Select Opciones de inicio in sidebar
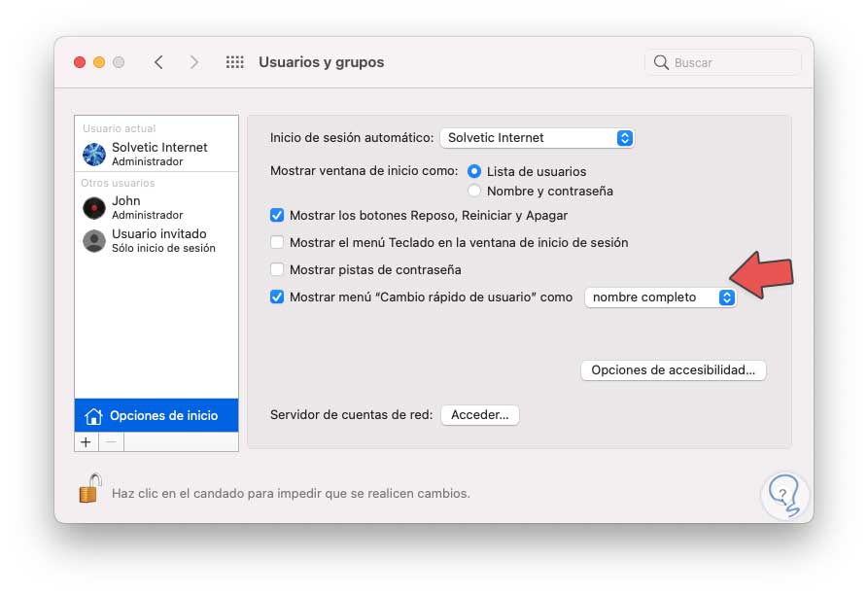The image size is (868, 595). (x=156, y=416)
